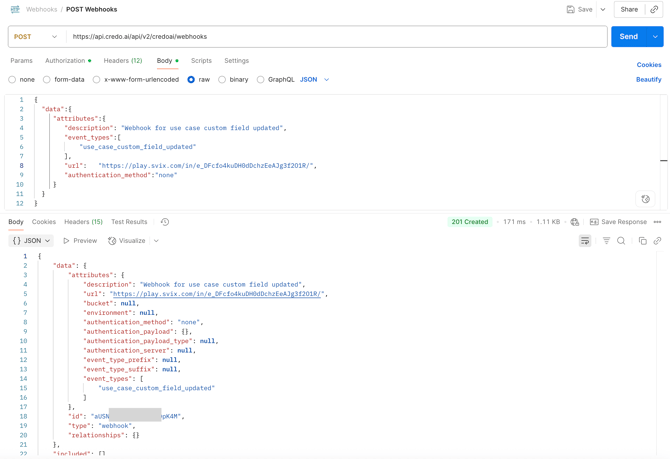Click "type": "webhook" response line
This screenshot has width=670, height=459.
102,426
